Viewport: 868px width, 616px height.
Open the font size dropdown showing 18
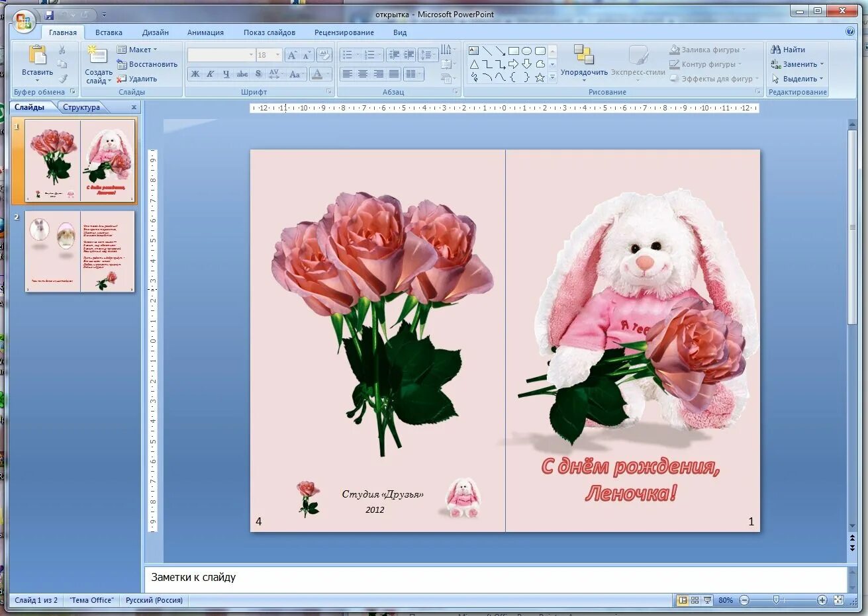[278, 55]
